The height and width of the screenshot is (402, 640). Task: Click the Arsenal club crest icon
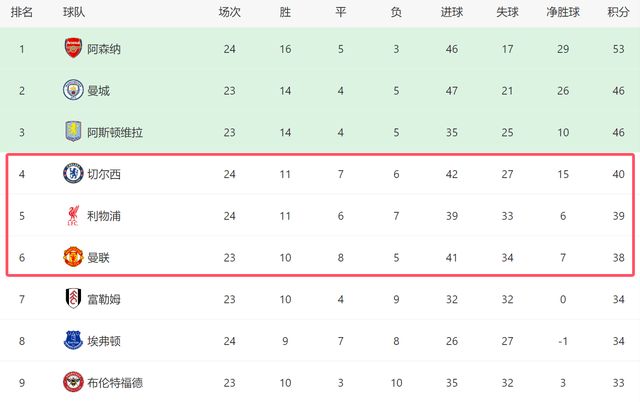[73, 49]
